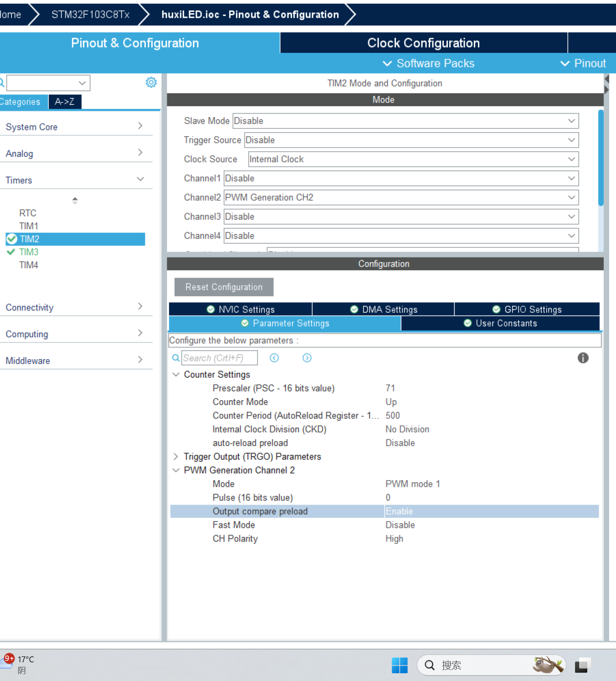Open the weather widget in the taskbar
The width and height of the screenshot is (616, 681).
[18, 665]
